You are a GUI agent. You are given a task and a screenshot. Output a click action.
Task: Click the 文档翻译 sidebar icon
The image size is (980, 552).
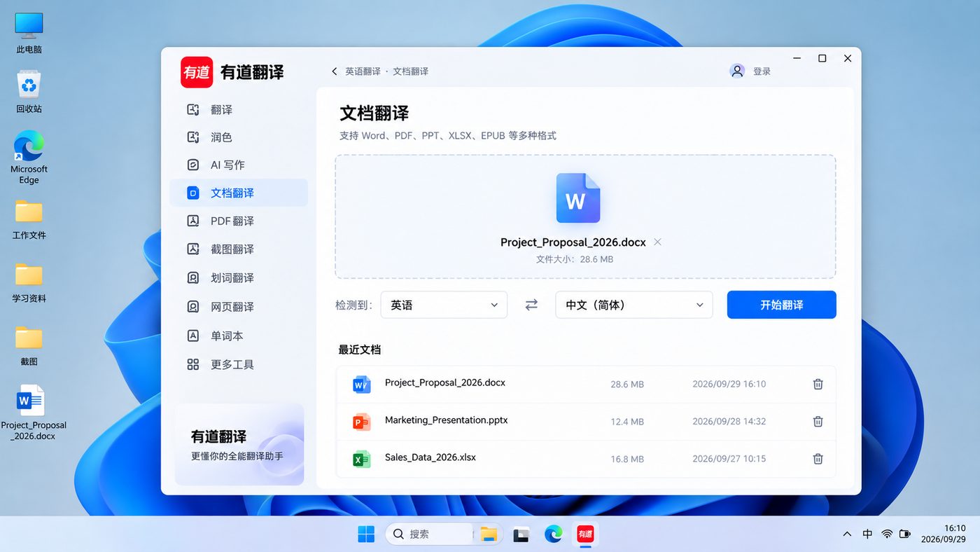coord(193,193)
